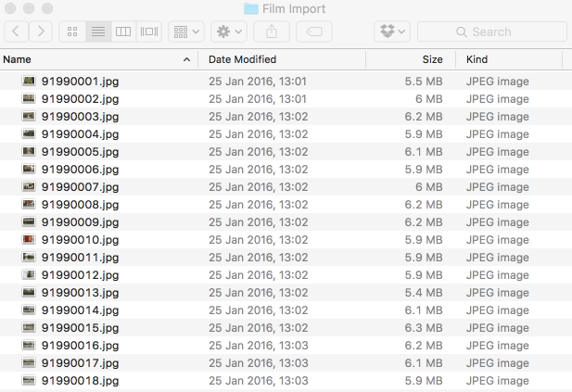
Task: Sort by Date Modified column header
Action: 282,59
